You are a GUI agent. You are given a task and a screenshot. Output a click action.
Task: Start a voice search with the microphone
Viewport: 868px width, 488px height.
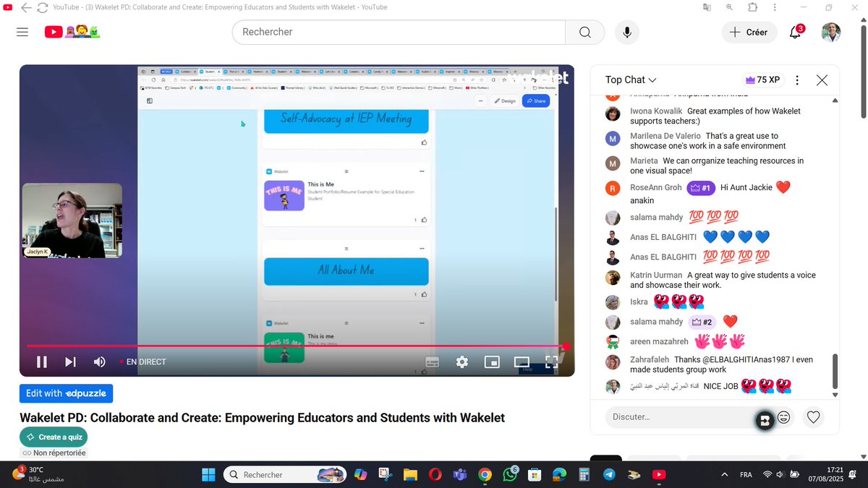(626, 32)
